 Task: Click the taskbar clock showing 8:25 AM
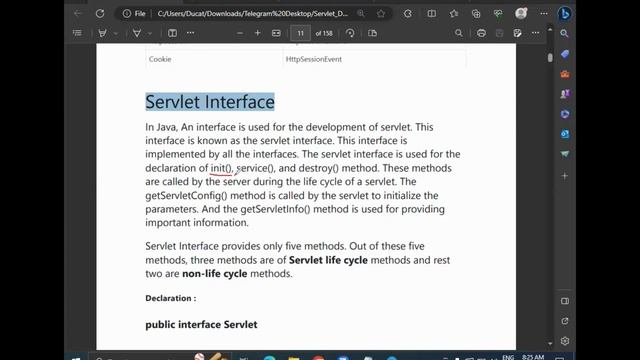click(x=533, y=357)
